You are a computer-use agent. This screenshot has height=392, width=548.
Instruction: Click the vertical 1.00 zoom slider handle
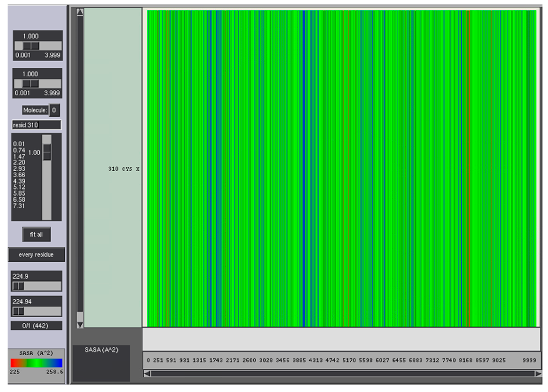(47, 152)
